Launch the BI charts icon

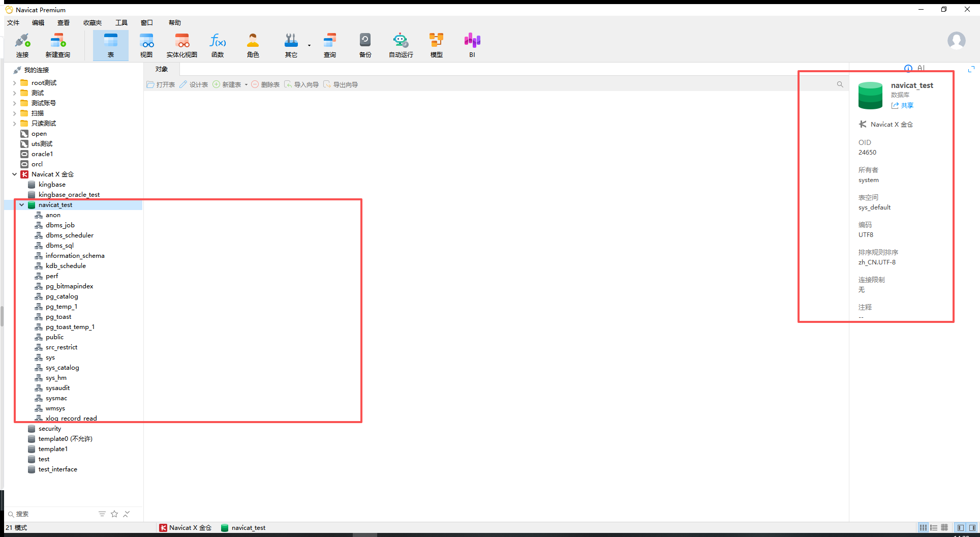472,45
